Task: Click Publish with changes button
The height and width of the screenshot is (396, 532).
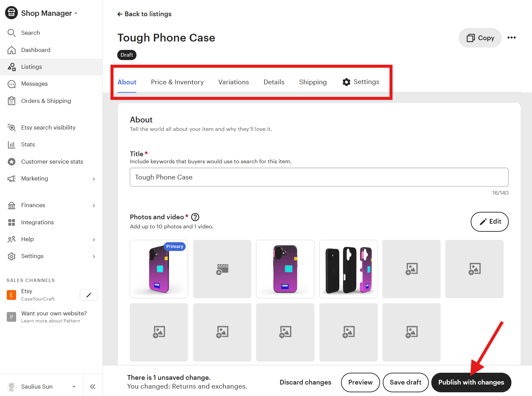Action: tap(471, 382)
